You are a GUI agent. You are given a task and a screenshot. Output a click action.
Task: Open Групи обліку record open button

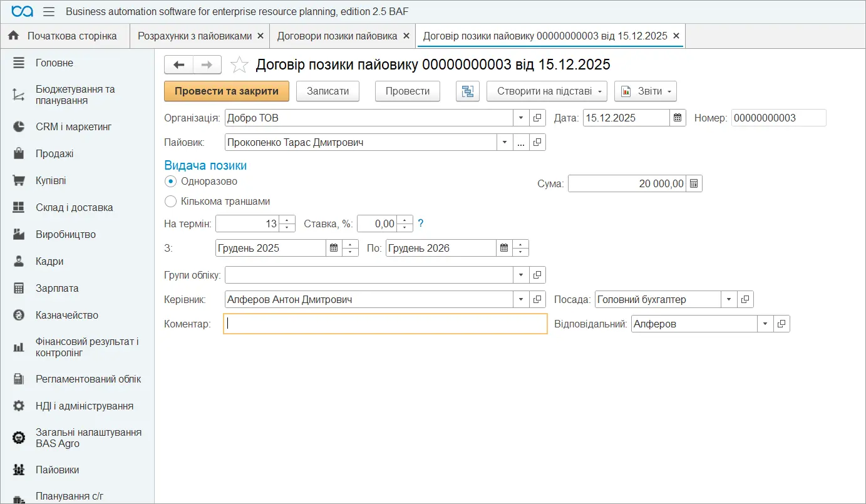pyautogui.click(x=538, y=275)
